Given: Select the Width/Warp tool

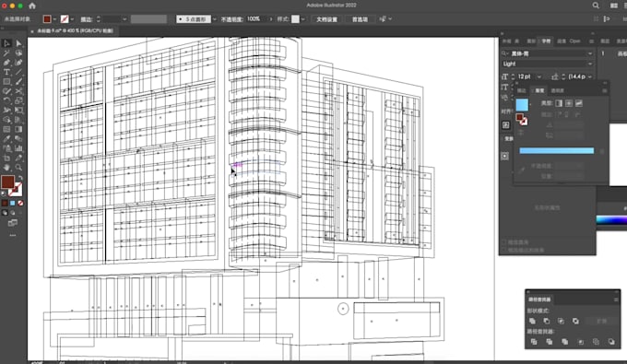Looking at the screenshot, I should click(x=6, y=111).
